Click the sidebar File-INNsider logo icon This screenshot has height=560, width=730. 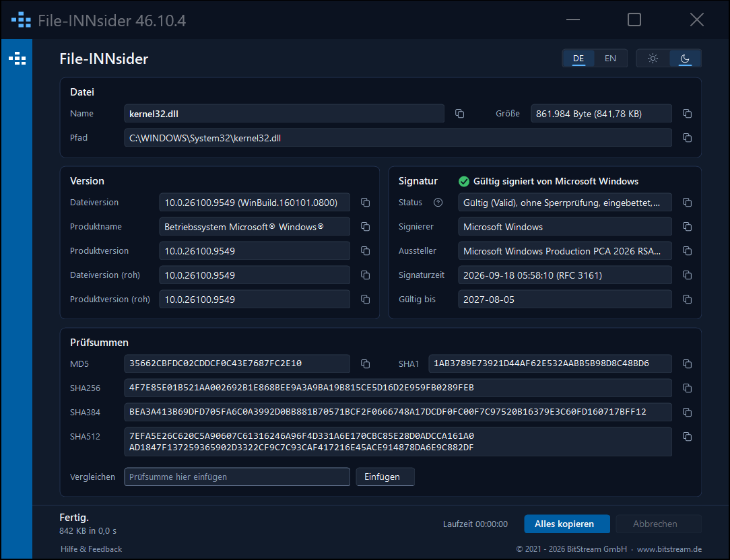tap(18, 59)
